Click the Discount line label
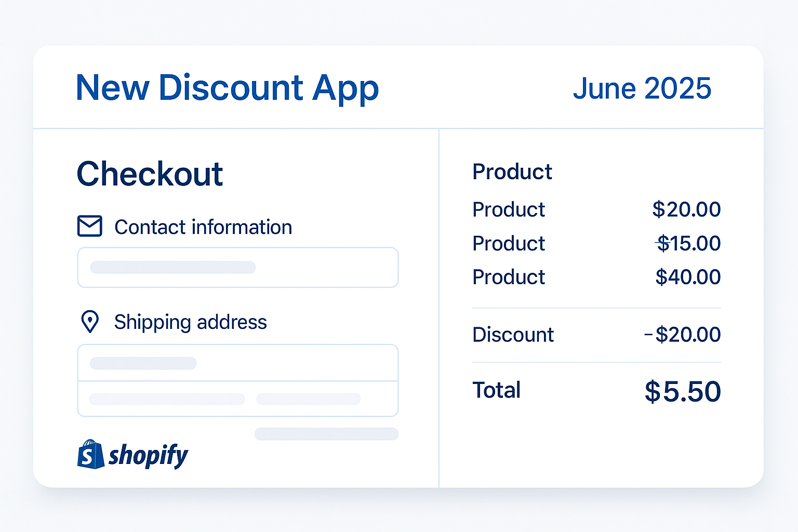This screenshot has width=798, height=532. tap(513, 335)
